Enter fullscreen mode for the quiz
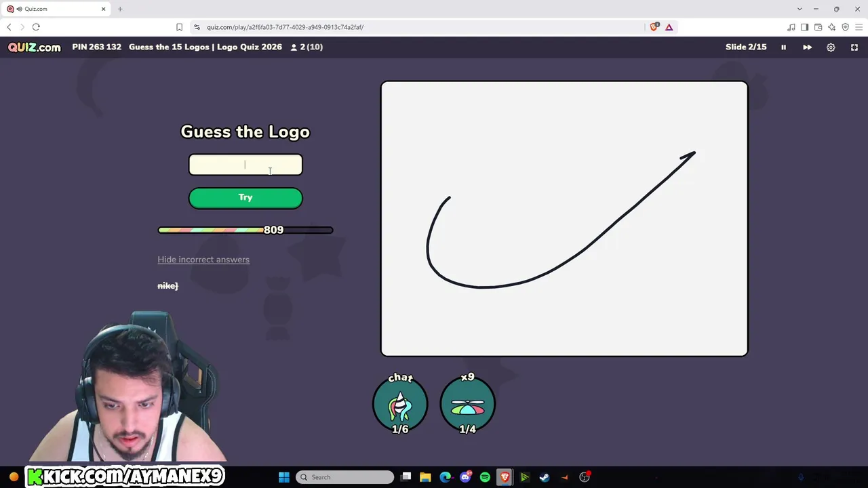Viewport: 868px width, 488px height. point(854,47)
